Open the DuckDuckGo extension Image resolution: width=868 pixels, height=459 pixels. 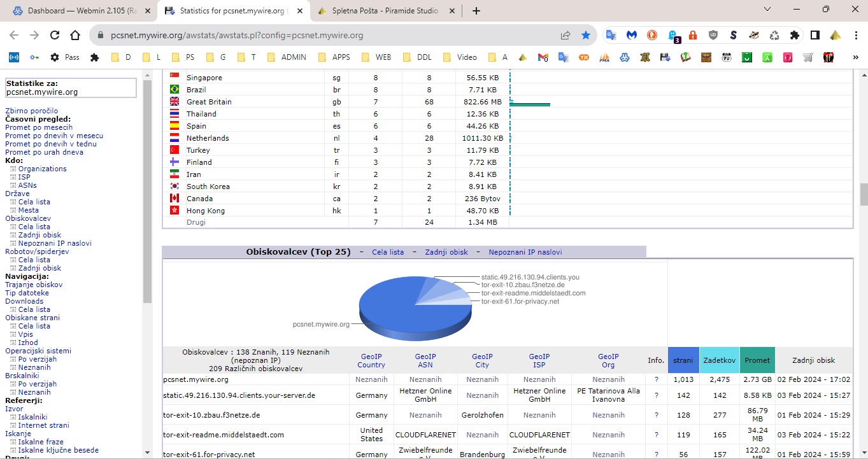[652, 36]
